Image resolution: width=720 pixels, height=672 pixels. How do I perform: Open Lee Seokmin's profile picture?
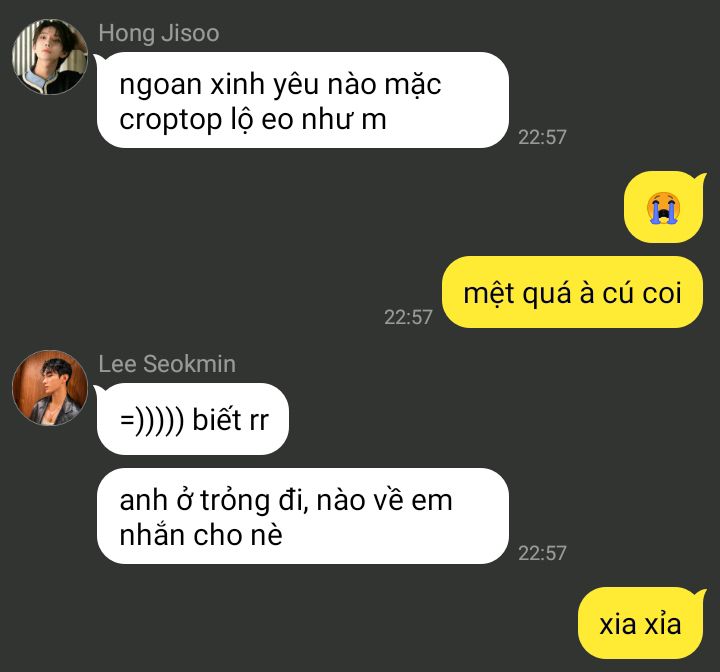coord(50,388)
